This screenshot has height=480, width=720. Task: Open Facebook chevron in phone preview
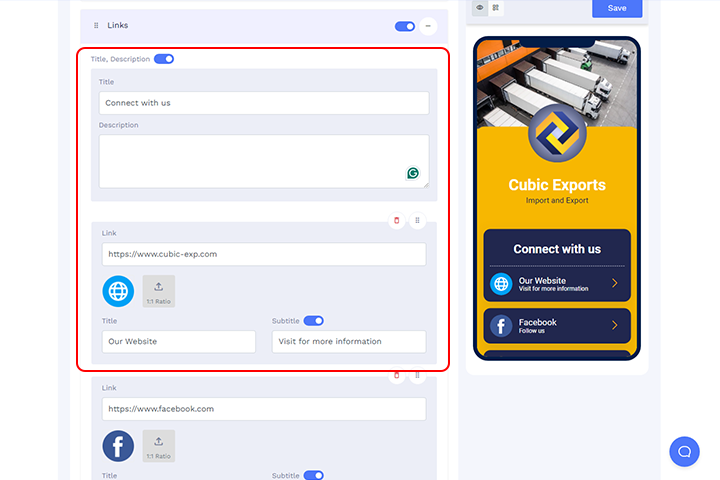pyautogui.click(x=614, y=325)
